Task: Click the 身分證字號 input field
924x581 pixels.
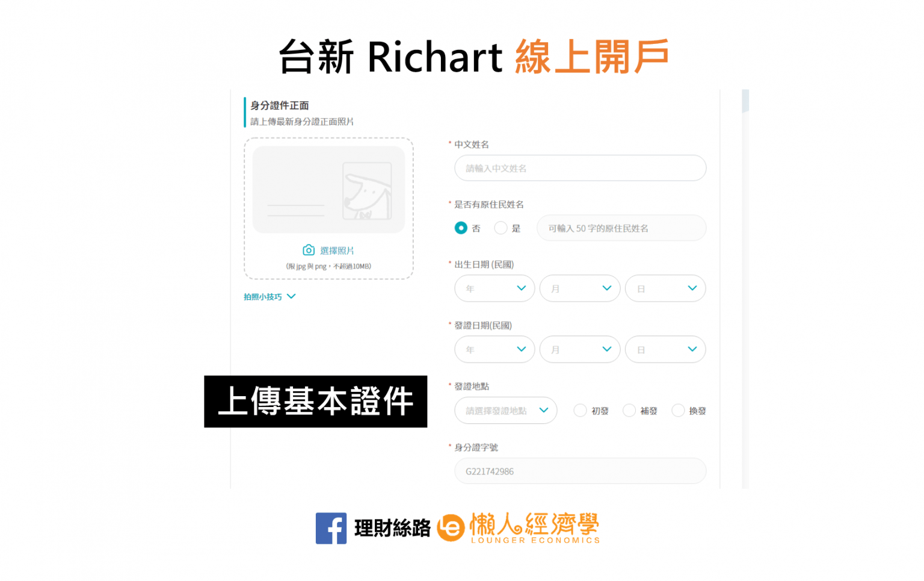Action: tap(580, 471)
